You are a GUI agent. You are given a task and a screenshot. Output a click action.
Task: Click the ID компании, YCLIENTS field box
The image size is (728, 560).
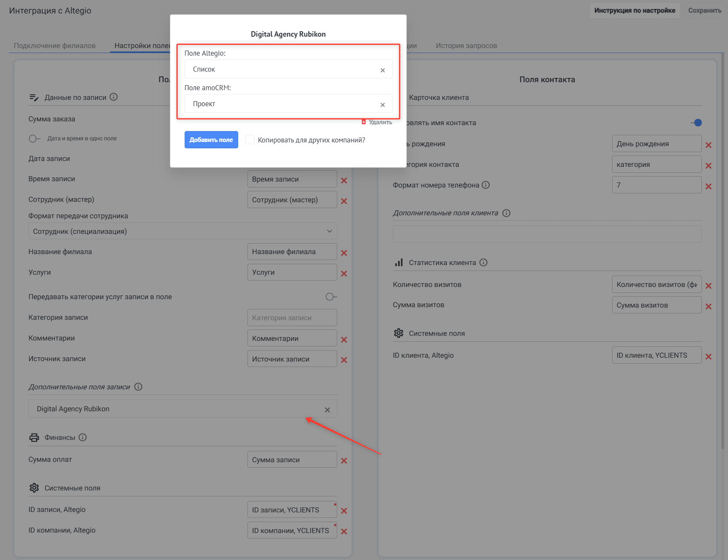(x=292, y=531)
